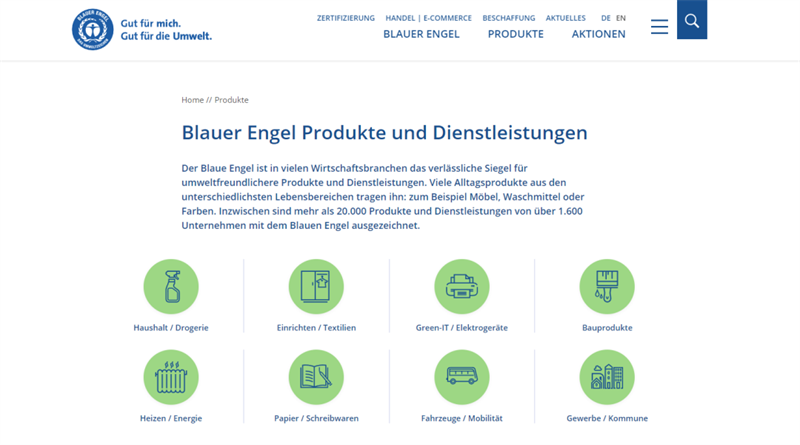Open the BLAUER ENGEL main navigation item

tap(421, 34)
